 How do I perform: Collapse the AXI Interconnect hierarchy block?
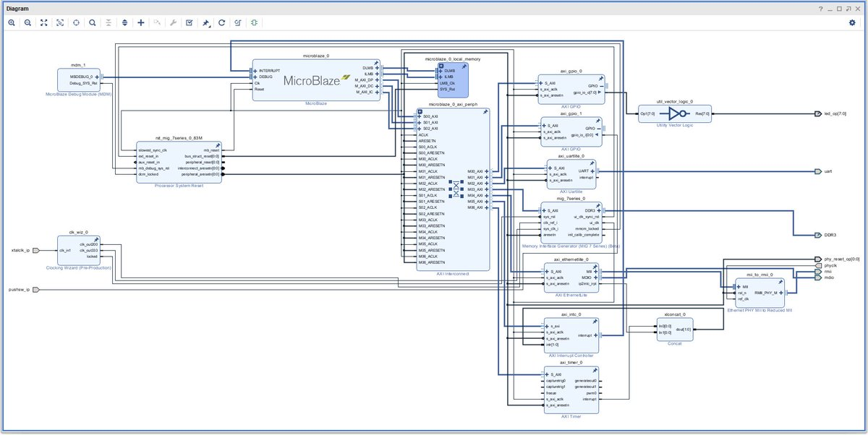420,111
